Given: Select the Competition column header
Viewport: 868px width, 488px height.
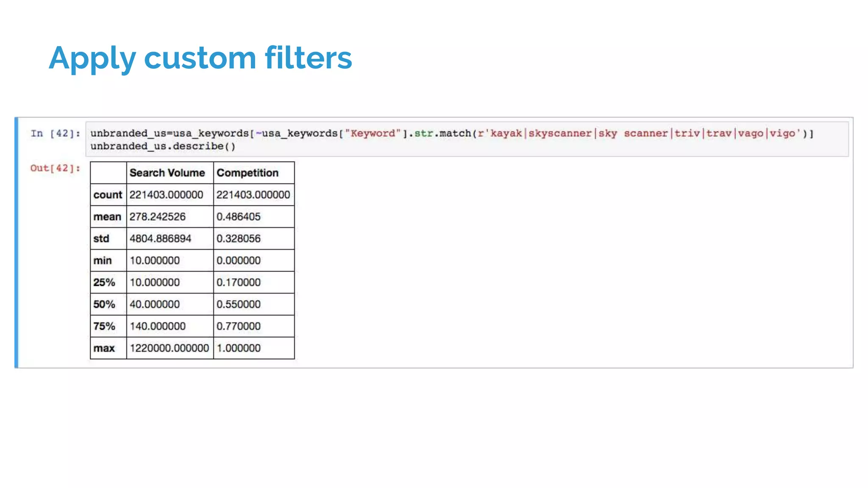Looking at the screenshot, I should click(248, 173).
